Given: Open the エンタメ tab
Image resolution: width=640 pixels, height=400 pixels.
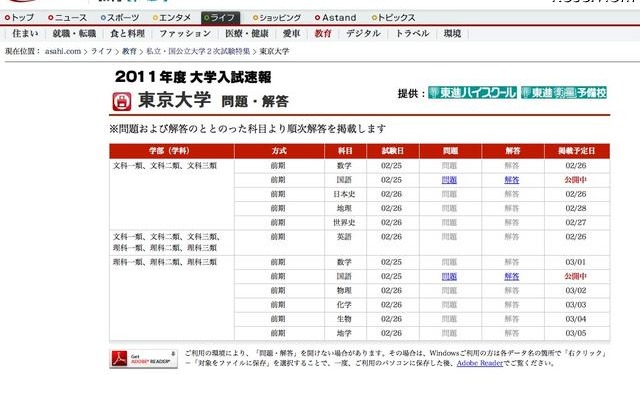Looking at the screenshot, I should 172,18.
